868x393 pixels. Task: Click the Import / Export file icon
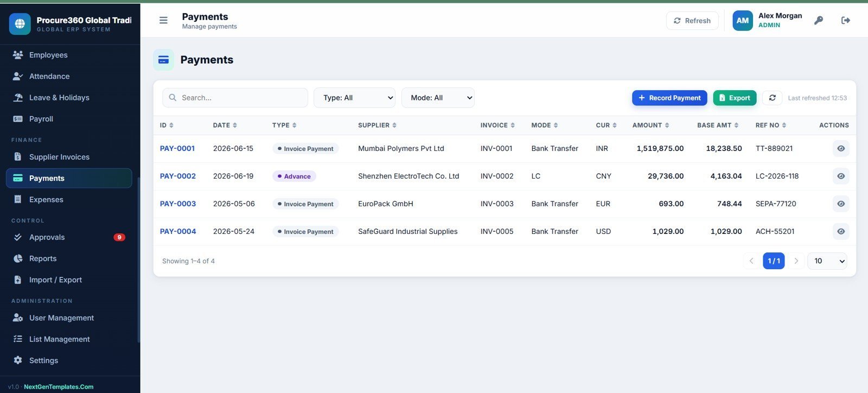click(18, 280)
